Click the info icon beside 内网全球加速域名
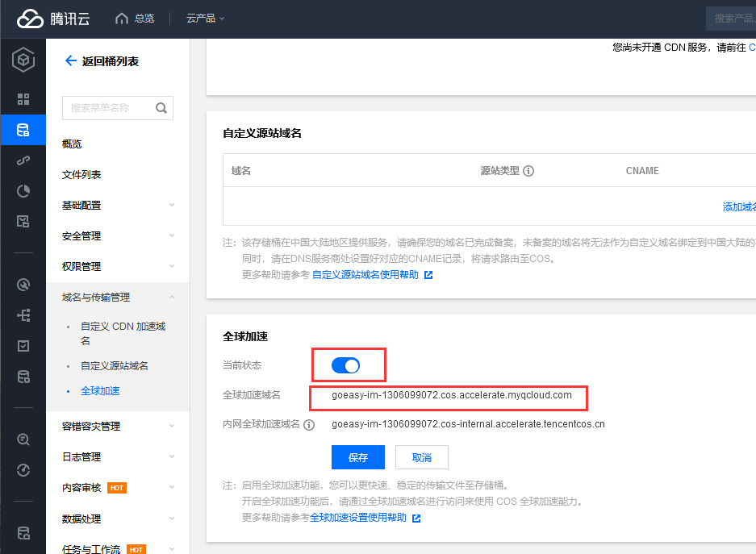756x554 pixels. point(309,424)
